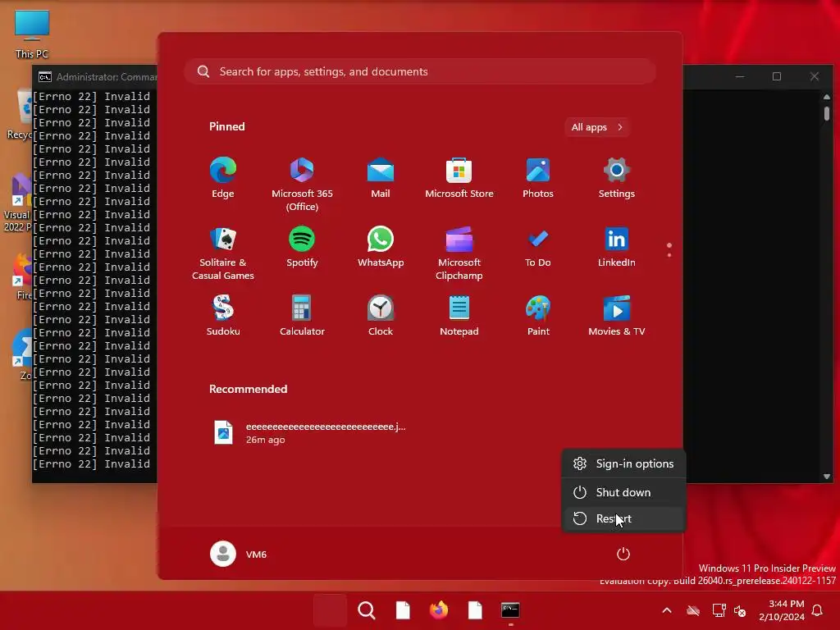Select This PC desktop icon

pos(32,33)
